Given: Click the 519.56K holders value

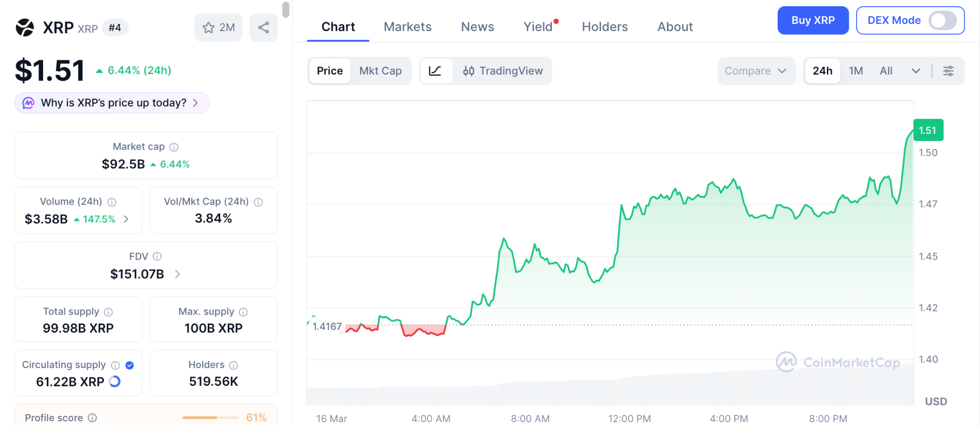Looking at the screenshot, I should (213, 381).
